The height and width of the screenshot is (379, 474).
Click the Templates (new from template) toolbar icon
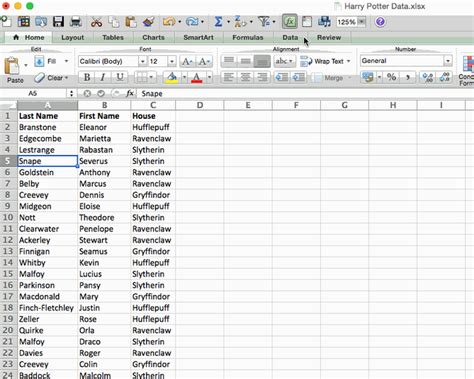click(x=24, y=22)
